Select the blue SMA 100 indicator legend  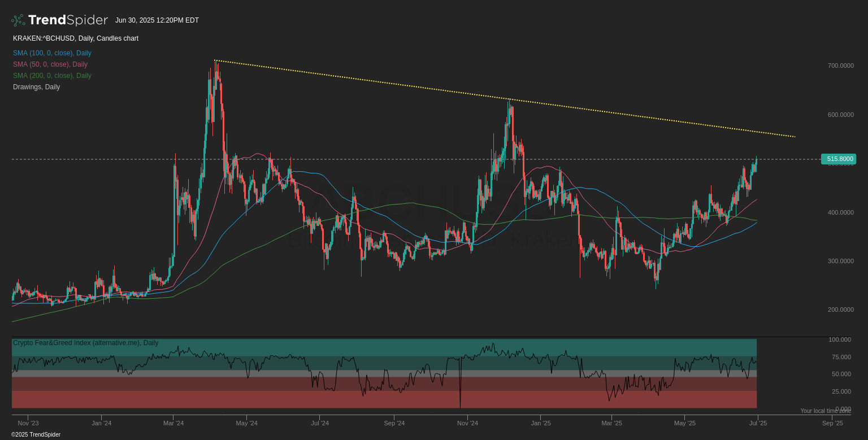52,53
